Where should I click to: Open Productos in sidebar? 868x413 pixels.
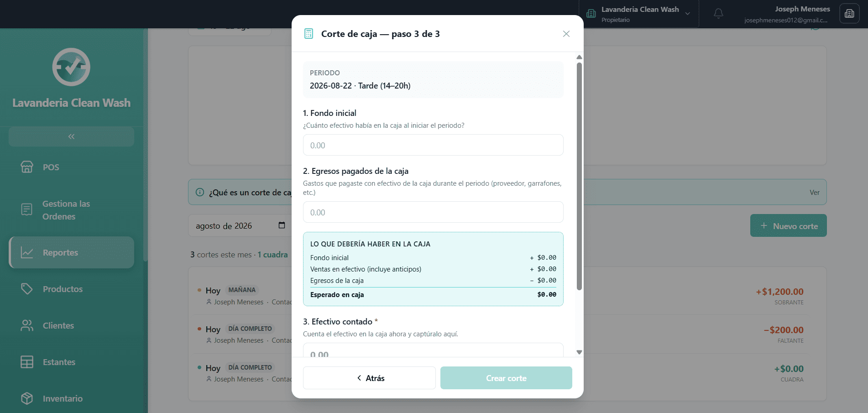pos(71,289)
